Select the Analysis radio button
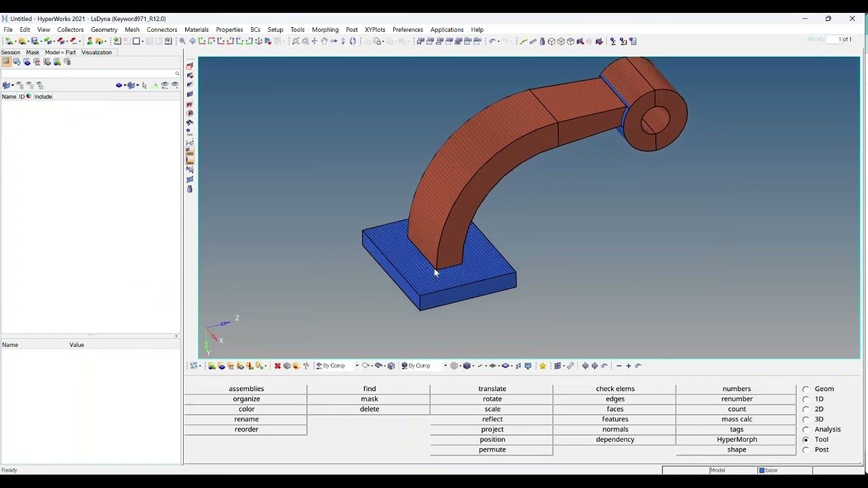 806,430
